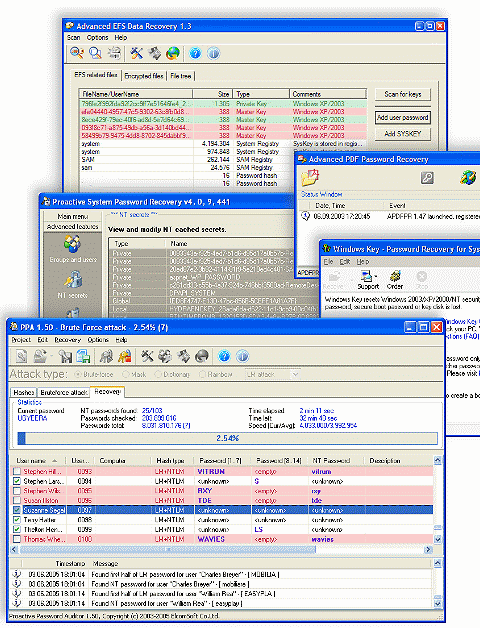
Task: Click the blue question mark help icon in PPA toolbar
Action: pyautogui.click(x=224, y=356)
